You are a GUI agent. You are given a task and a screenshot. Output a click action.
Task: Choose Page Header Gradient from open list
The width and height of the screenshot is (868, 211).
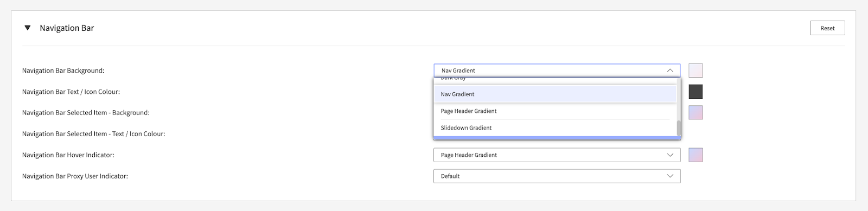click(x=555, y=111)
